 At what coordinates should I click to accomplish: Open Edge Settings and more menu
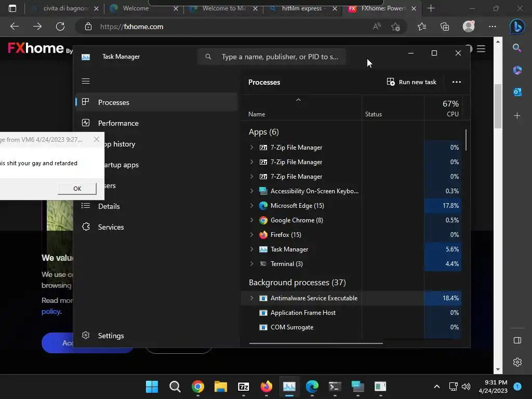tap(493, 26)
